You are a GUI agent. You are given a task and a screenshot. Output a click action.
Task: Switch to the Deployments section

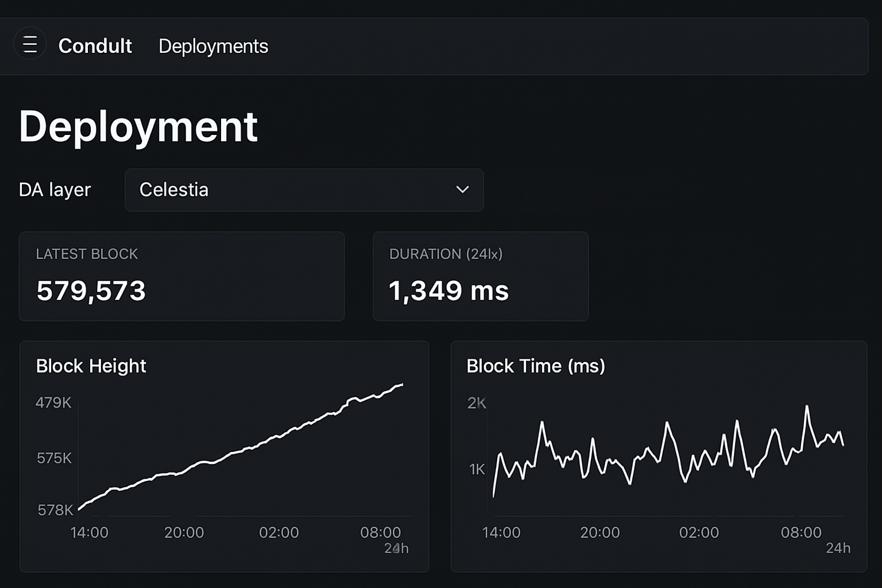point(213,46)
